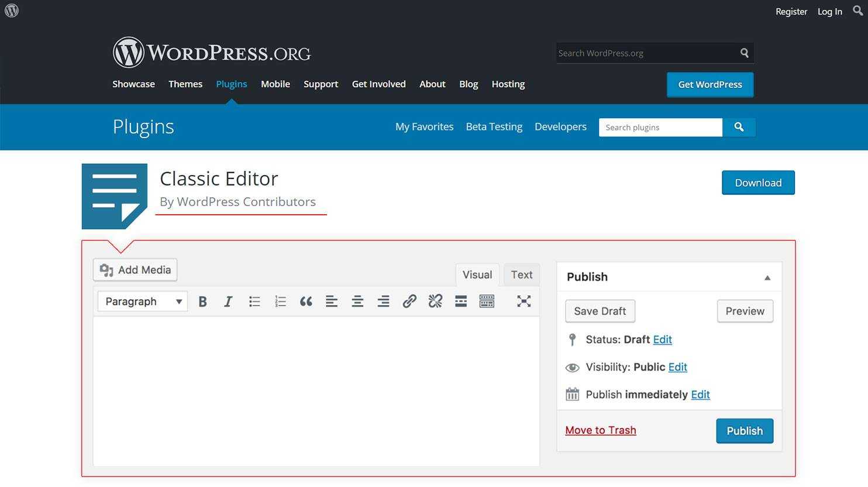868x487 pixels.
Task: Submit WordPress.org search magnifier icon
Action: 744,53
